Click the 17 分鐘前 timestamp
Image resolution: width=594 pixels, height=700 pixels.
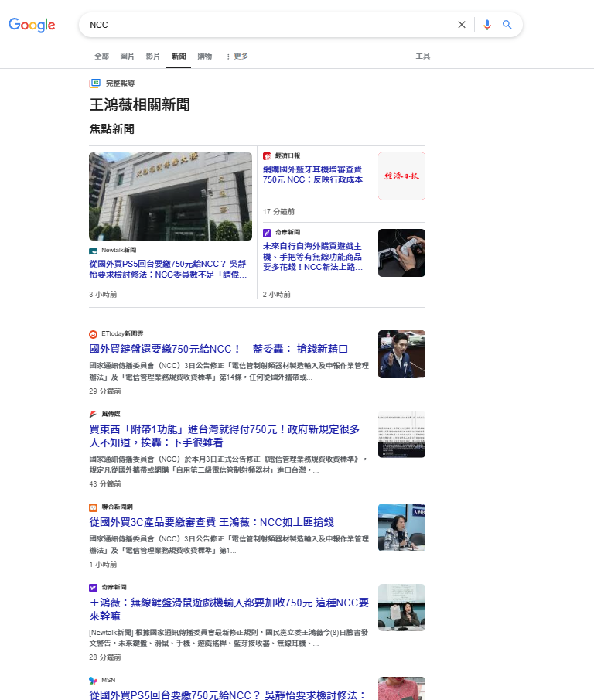point(278,212)
